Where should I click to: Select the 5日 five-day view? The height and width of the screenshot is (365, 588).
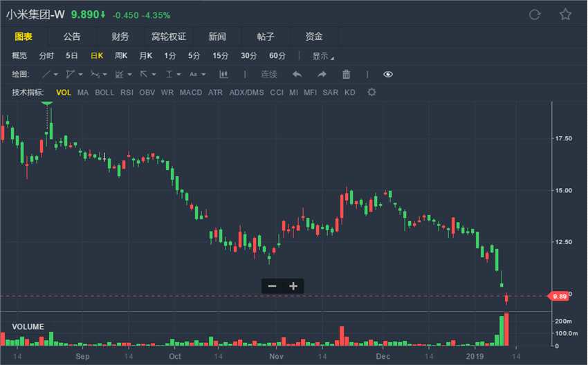tap(72, 56)
